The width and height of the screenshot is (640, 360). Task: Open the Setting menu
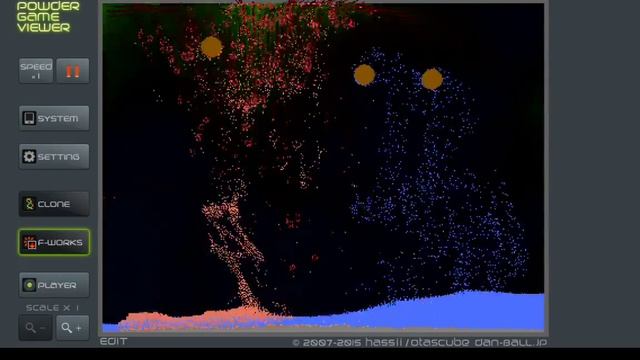(54, 156)
